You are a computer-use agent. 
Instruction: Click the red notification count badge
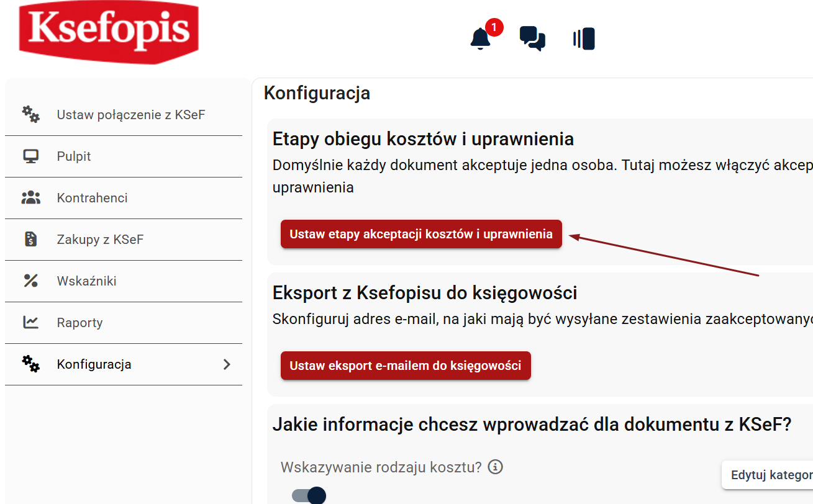[x=494, y=27]
